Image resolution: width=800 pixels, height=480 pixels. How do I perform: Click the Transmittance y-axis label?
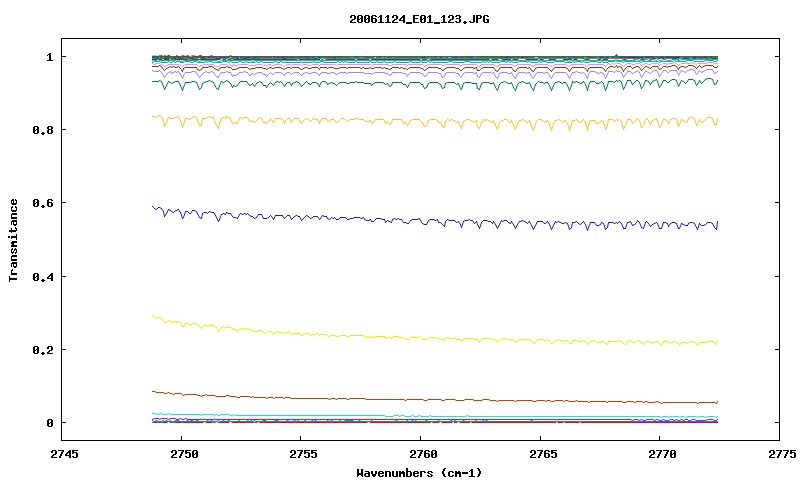click(x=13, y=240)
